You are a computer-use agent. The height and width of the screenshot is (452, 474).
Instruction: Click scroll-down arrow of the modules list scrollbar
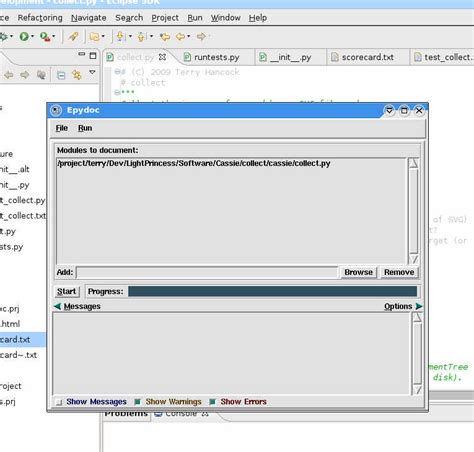[413, 259]
